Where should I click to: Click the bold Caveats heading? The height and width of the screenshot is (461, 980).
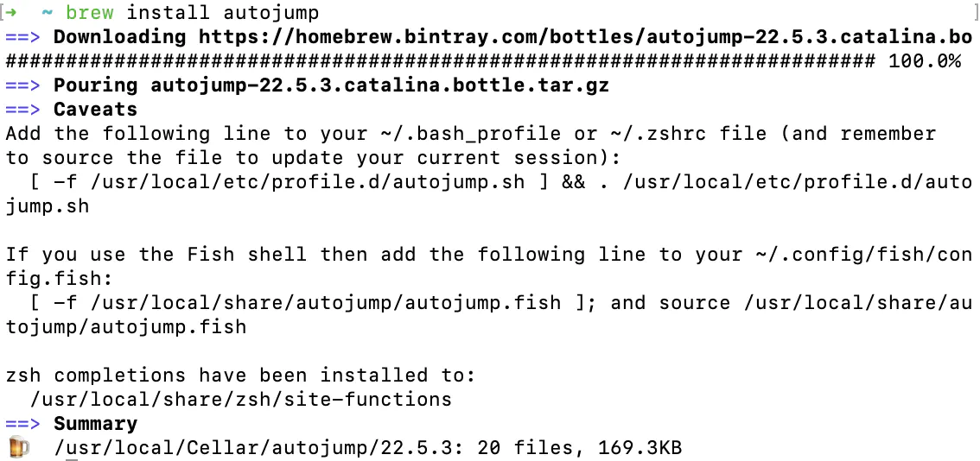point(96,110)
